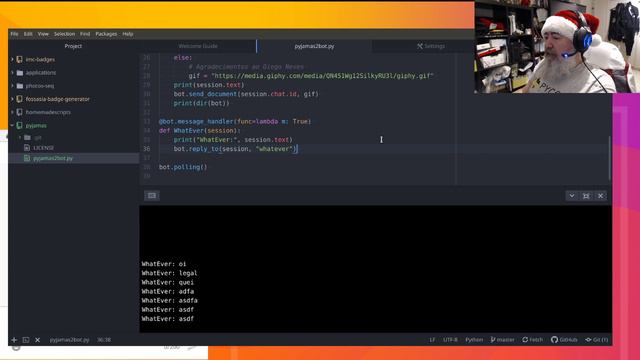
Task: Click terminal output line 'WhatEver: quei'
Action: click(x=168, y=282)
